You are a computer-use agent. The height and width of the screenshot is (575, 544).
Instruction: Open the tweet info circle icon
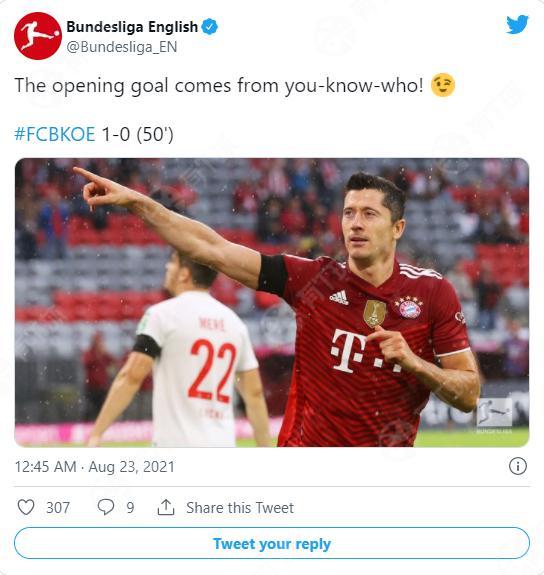pos(518,466)
